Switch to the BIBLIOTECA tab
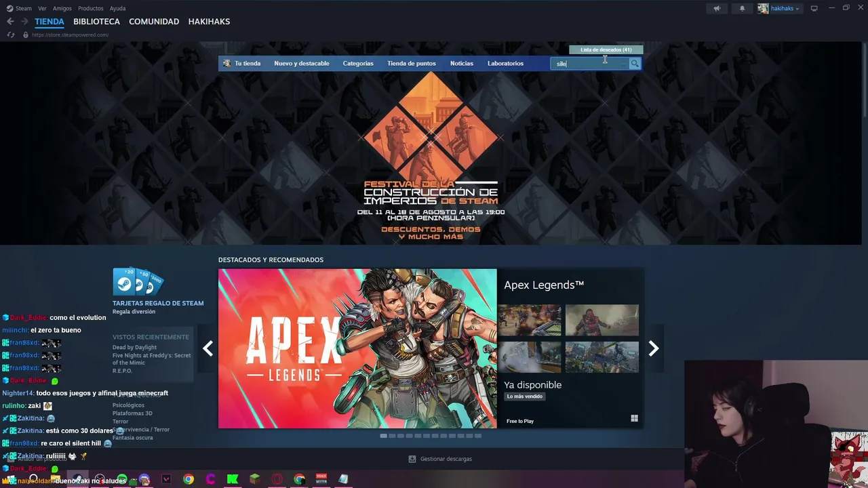This screenshot has width=868, height=488. (x=97, y=22)
